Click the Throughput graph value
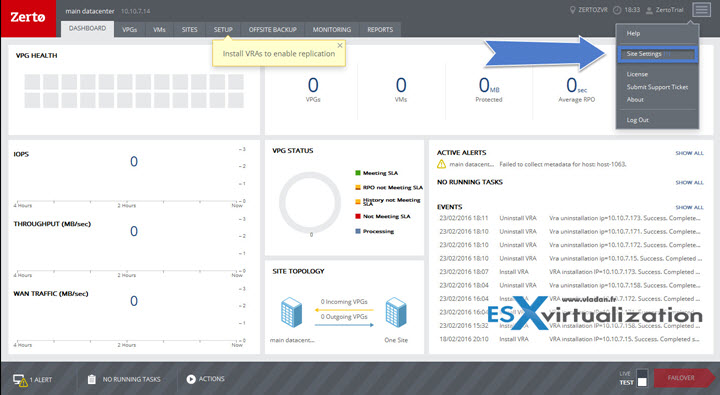 pyautogui.click(x=134, y=231)
